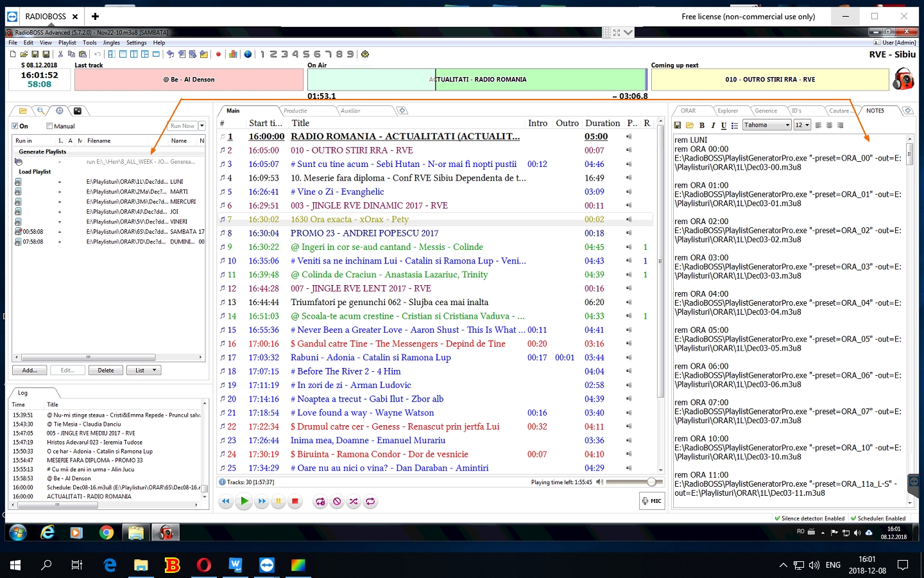
Task: Stop playback with the red stop button
Action: 295,502
